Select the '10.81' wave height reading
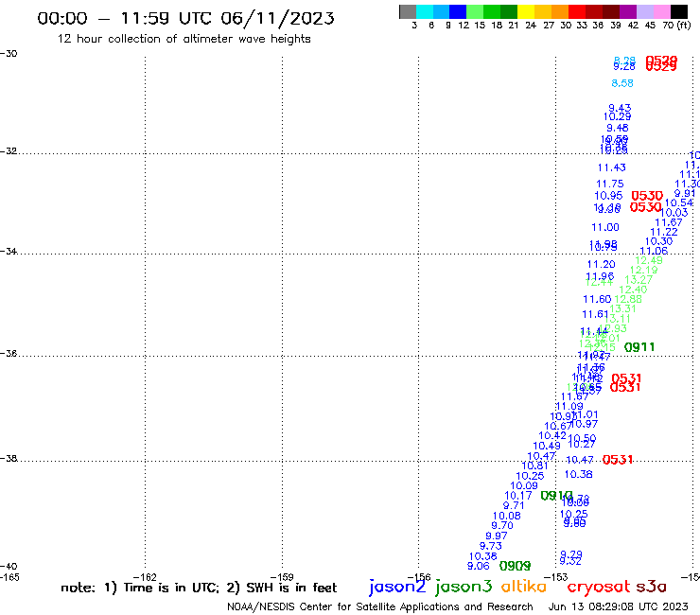Viewport: 700px width, 615px height. coord(534,466)
